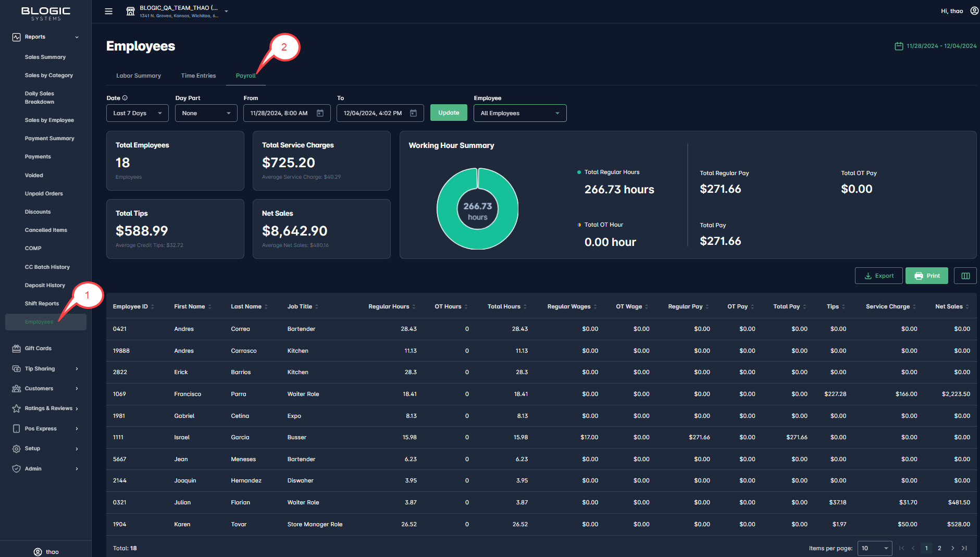980x557 pixels.
Task: Open the All Employees dropdown
Action: (519, 113)
